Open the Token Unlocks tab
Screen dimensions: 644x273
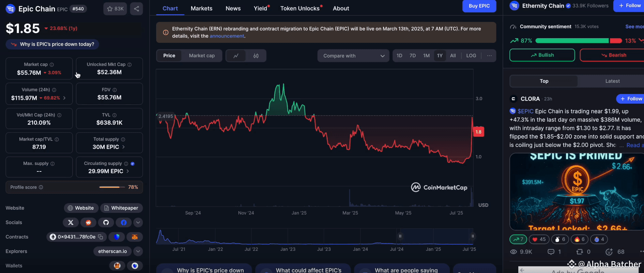click(x=301, y=8)
